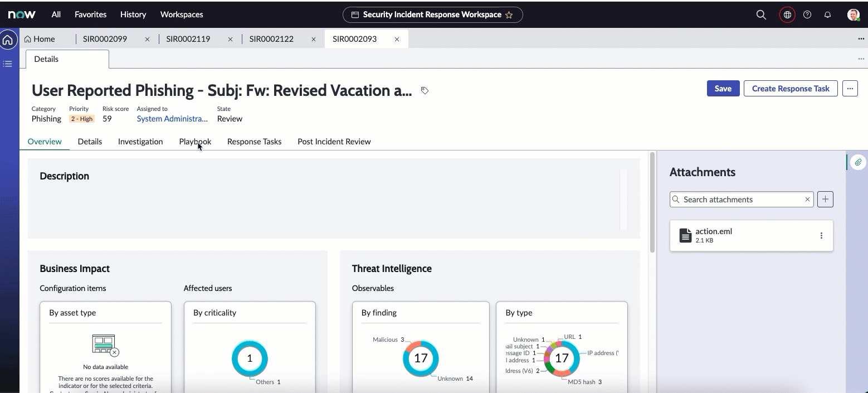The width and height of the screenshot is (868, 393).
Task: Click the Save button
Action: (x=723, y=88)
